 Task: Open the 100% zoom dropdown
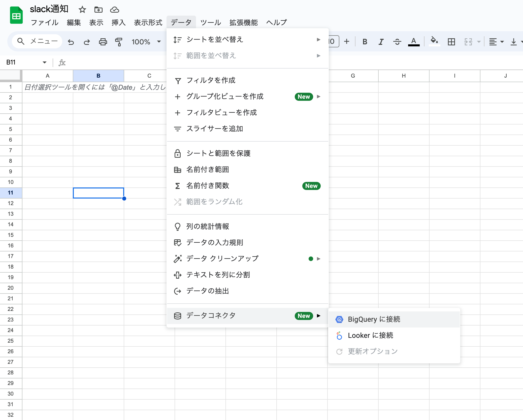tap(146, 42)
